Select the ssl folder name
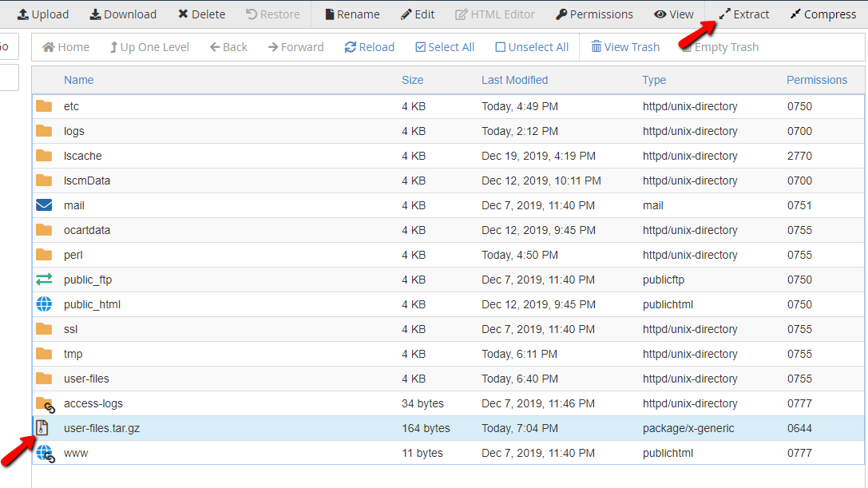 [x=70, y=329]
